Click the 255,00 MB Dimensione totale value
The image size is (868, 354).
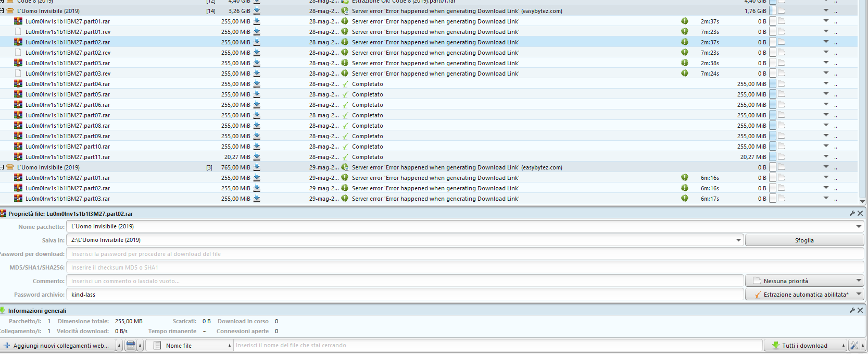click(x=129, y=321)
